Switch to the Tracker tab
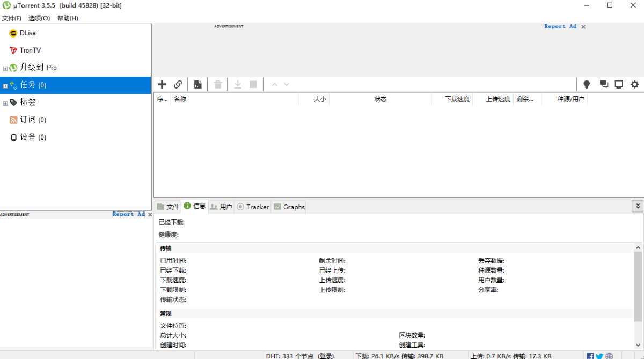Screen dimensions: 644x359 253,207
